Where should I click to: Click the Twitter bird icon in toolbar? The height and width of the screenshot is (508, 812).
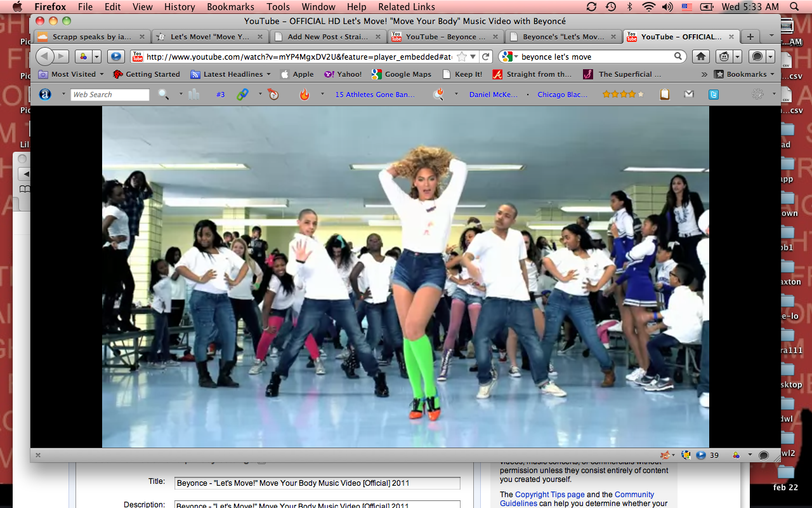pos(714,95)
